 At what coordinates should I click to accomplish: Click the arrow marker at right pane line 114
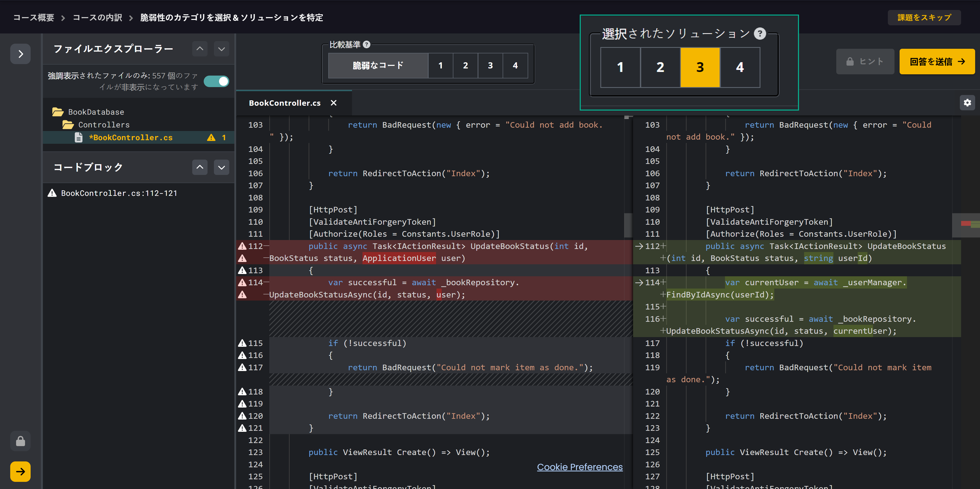point(639,282)
